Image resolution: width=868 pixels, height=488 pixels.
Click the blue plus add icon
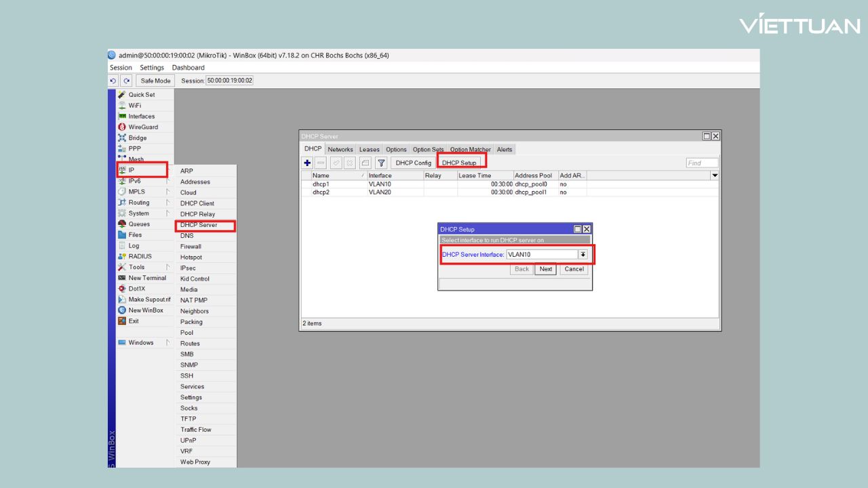point(307,163)
